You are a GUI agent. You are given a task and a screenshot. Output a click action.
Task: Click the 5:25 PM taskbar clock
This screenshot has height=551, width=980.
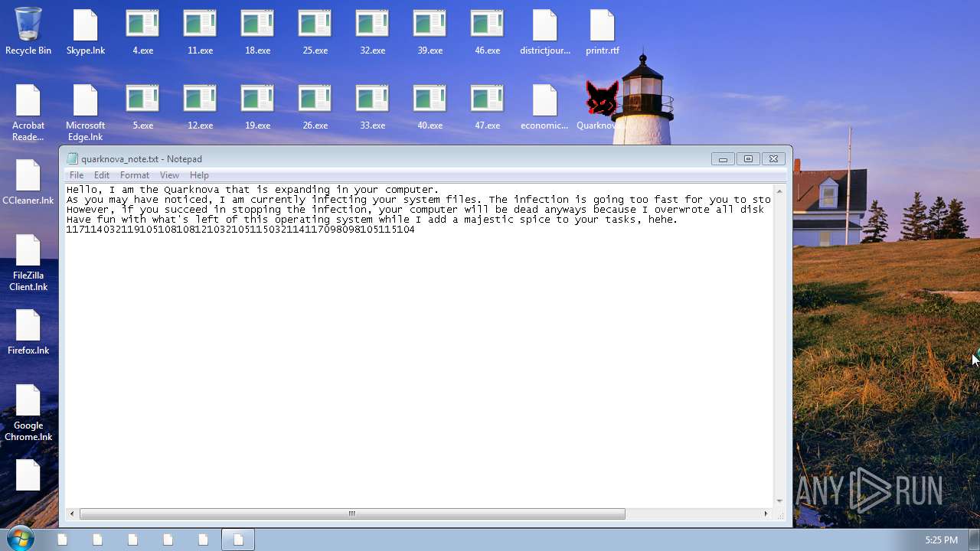coord(941,540)
